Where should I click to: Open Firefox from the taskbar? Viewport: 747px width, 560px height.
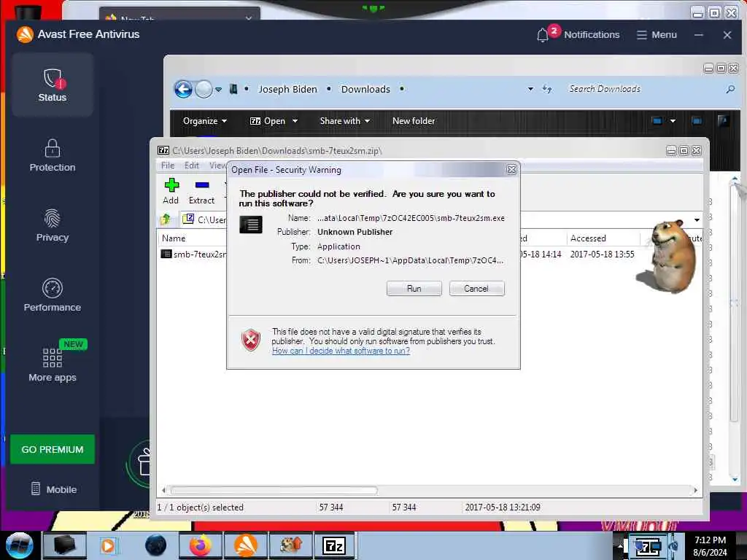point(201,545)
